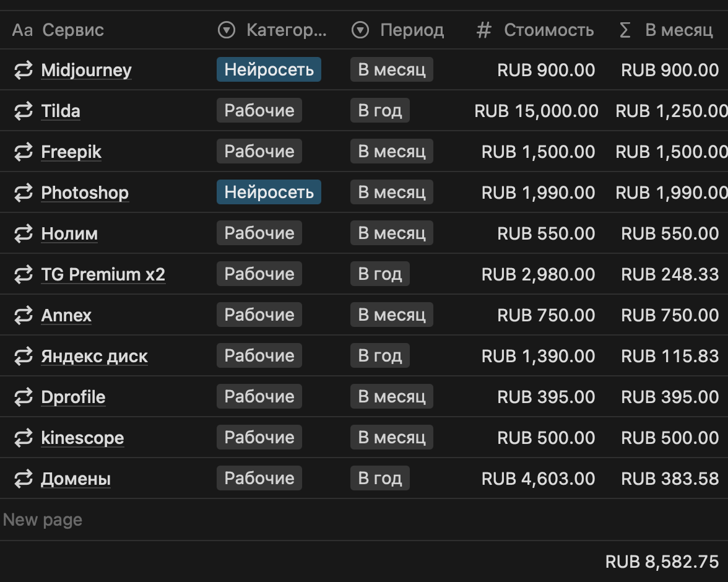Image resolution: width=728 pixels, height=582 pixels.
Task: Select the RUB 248.33 monthly value
Action: point(670,274)
